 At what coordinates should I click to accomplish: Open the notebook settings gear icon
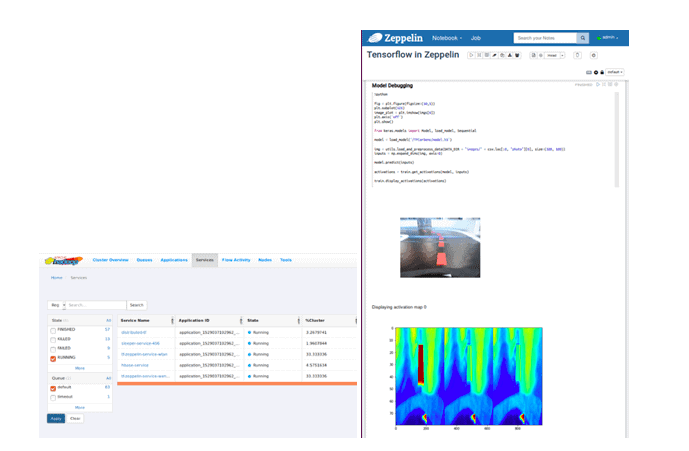[593, 56]
